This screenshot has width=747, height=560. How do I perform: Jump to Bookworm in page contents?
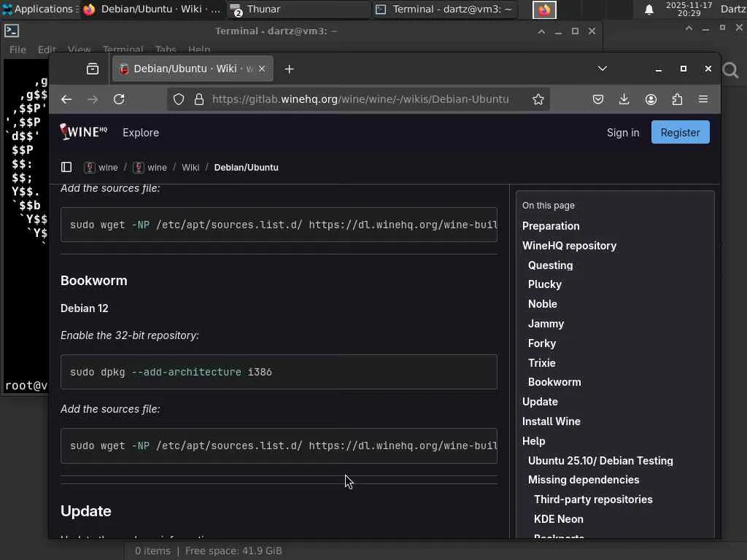coord(554,382)
